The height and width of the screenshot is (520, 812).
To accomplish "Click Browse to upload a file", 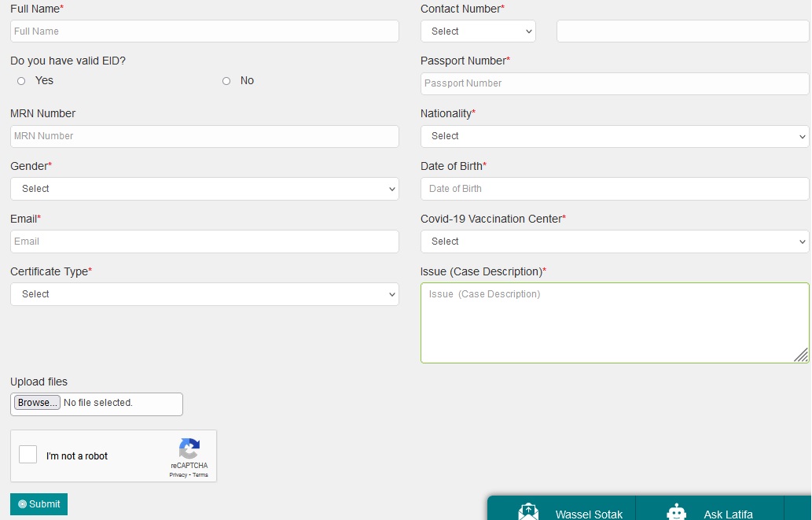I will click(x=37, y=403).
